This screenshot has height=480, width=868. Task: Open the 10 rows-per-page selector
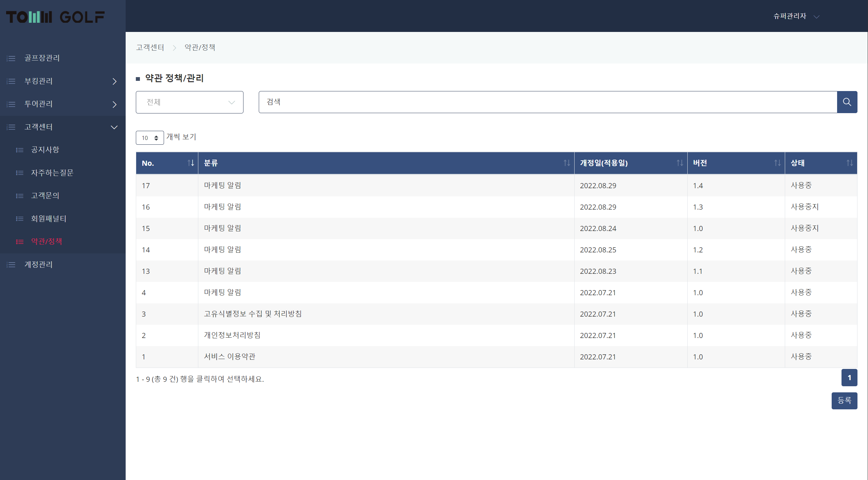tap(150, 138)
